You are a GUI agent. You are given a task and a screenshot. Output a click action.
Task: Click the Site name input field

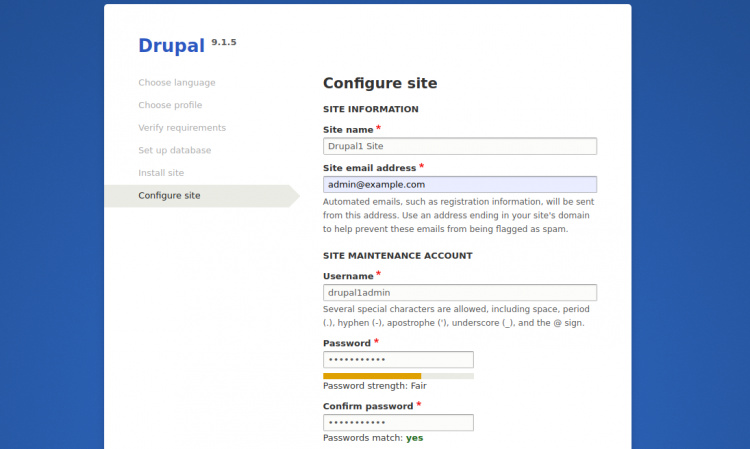(x=460, y=146)
